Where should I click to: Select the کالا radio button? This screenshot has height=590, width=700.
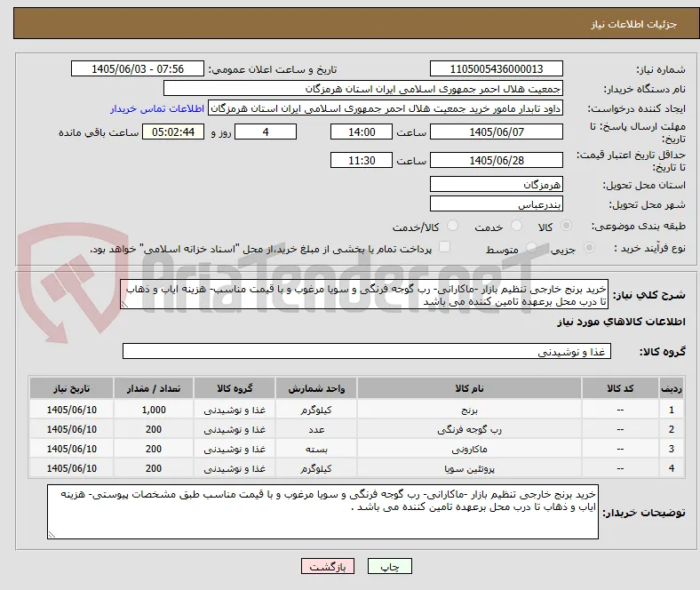[566, 226]
